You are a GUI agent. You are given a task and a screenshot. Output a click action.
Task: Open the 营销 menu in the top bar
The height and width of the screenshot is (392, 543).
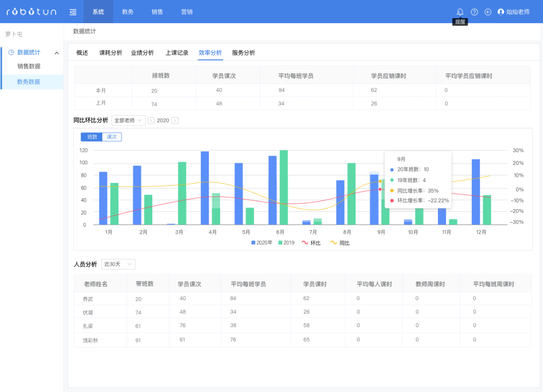(x=187, y=12)
